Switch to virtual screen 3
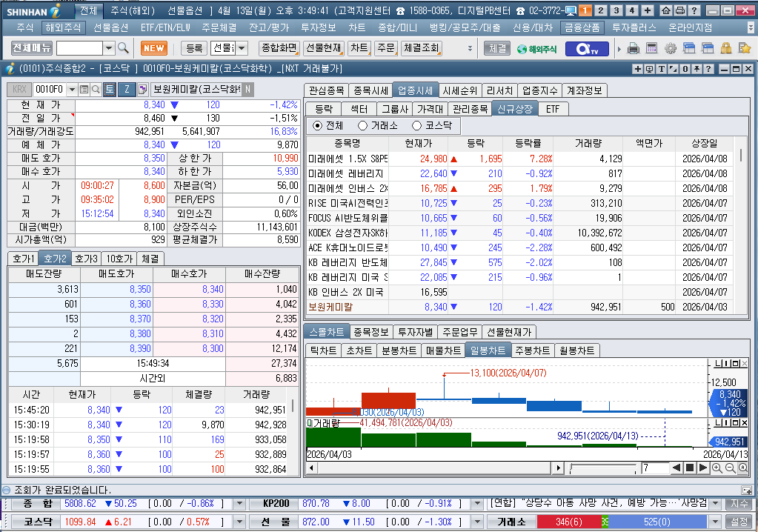758x532 pixels. coord(616,10)
